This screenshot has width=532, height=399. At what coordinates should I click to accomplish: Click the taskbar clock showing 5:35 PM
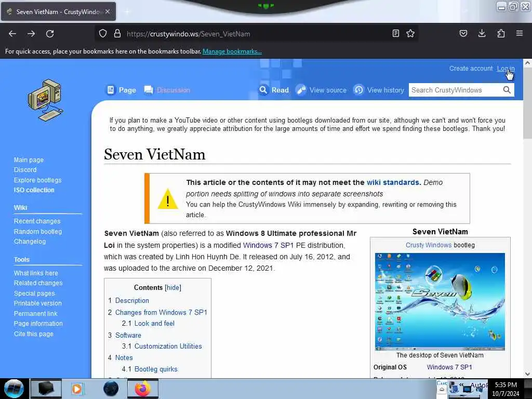pyautogui.click(x=506, y=389)
